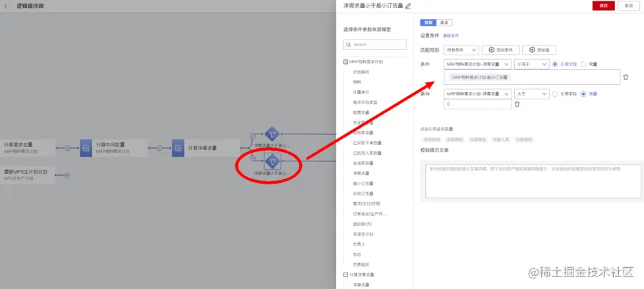
Task: Select 需求(交付)日期 in the field tree
Action: [366, 203]
